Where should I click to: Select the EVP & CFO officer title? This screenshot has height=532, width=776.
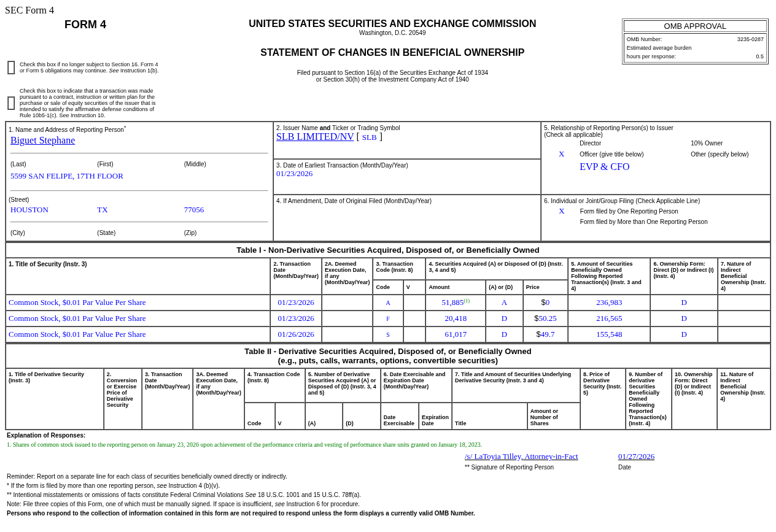point(604,167)
